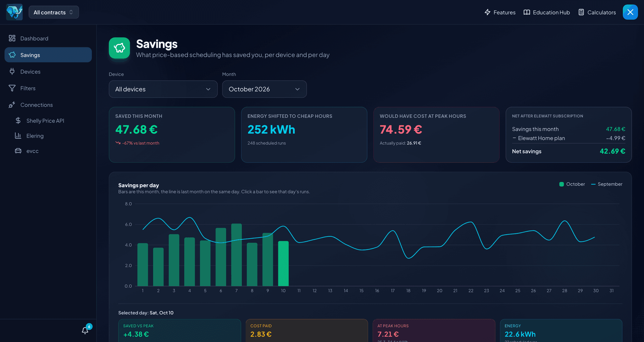Screen dimensions: 644x342
Task: Click the 74.59 € peak cost value
Action: click(x=401, y=129)
